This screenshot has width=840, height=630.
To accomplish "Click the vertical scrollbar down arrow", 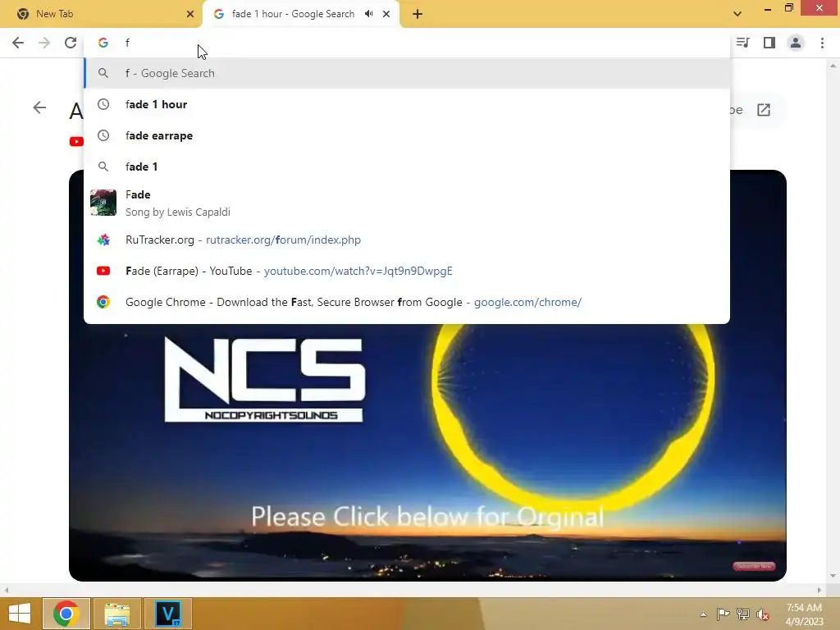I will [x=833, y=576].
